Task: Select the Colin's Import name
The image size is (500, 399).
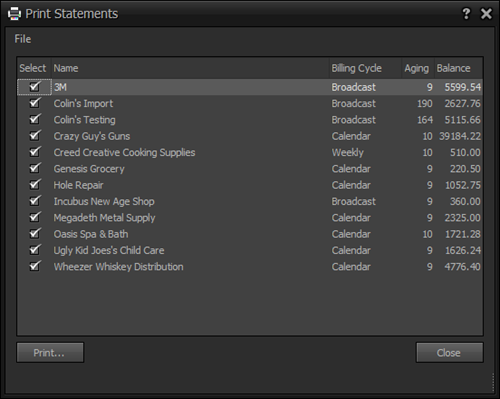Action: point(83,104)
